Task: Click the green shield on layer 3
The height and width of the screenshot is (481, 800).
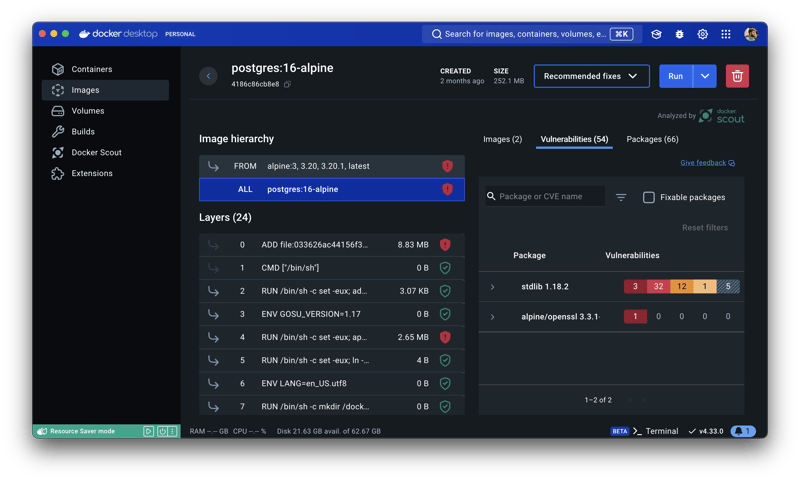Action: tap(445, 314)
